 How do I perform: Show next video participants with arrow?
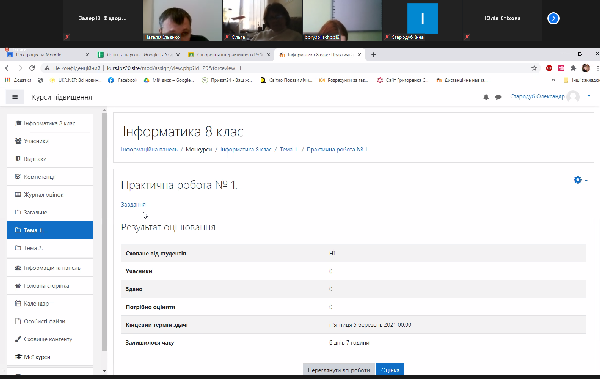click(553, 18)
